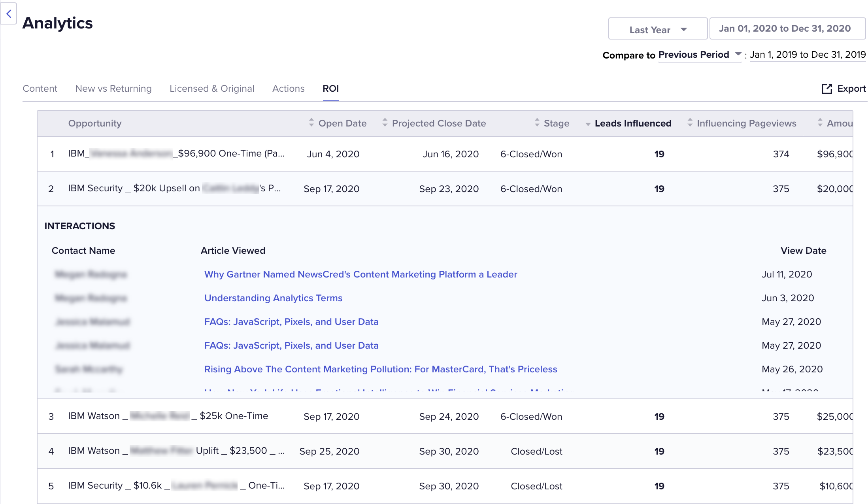Image resolution: width=868 pixels, height=504 pixels.
Task: Switch to the New vs Returning tab
Action: [113, 89]
